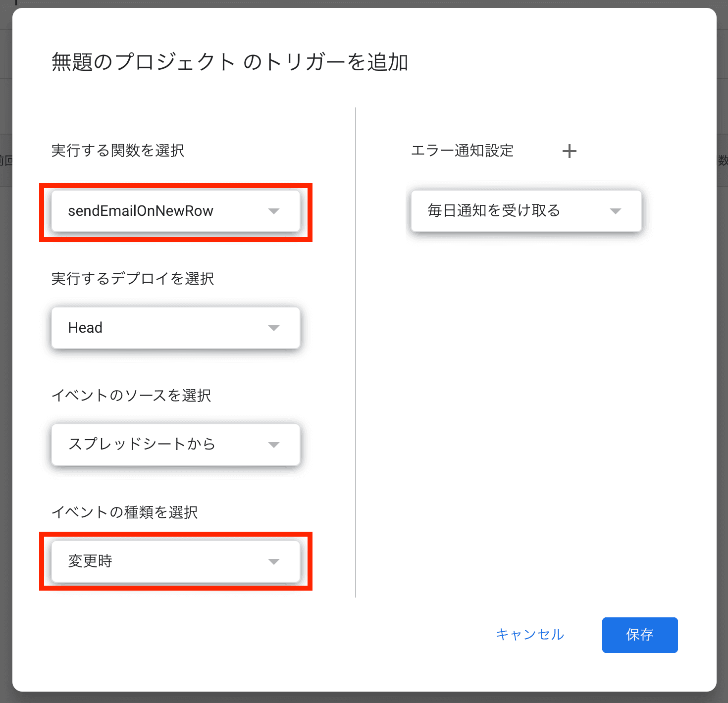This screenshot has height=703, width=728.
Task: Click the イベントのソースを選択 label
Action: point(131,396)
